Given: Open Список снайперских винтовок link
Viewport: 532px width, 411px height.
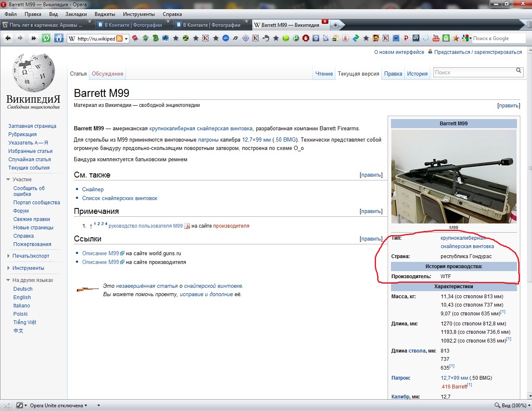Looking at the screenshot, I should coord(120,198).
